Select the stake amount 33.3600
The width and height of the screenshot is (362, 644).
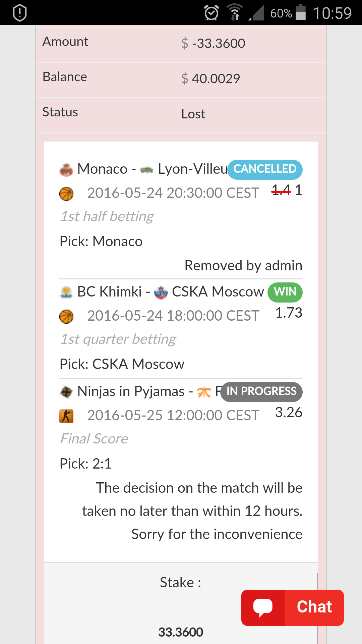pos(181,632)
